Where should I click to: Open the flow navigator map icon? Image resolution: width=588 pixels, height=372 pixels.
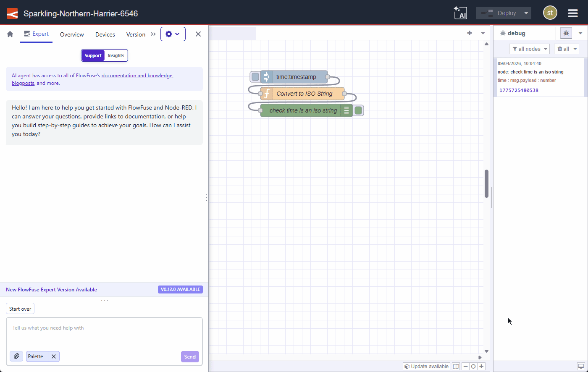point(456,366)
